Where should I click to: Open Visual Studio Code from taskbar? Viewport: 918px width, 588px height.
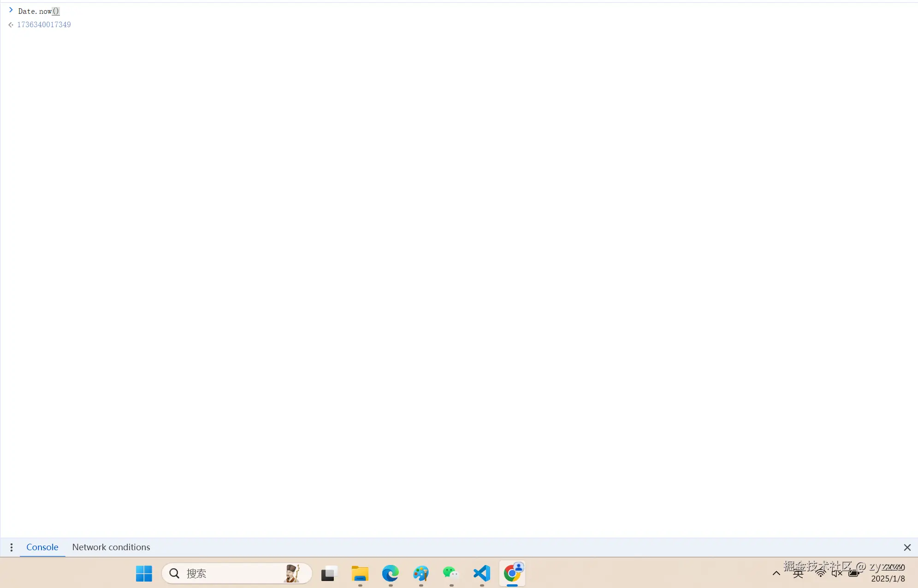tap(481, 574)
